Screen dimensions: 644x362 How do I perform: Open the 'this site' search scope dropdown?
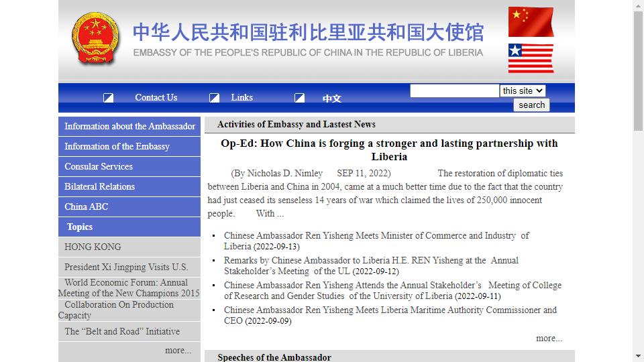coord(523,90)
